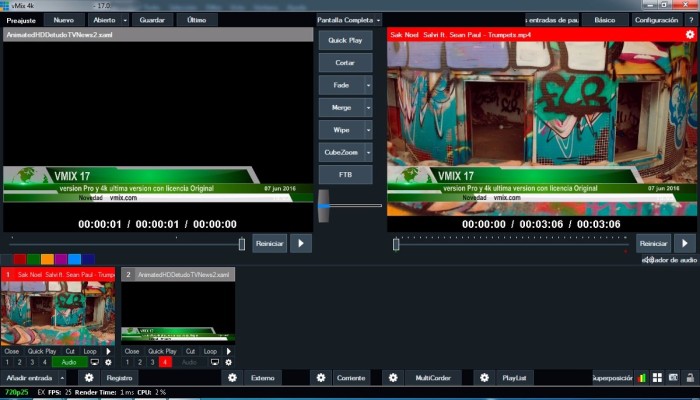Show the audio meters bar-graph icon
Image resolution: width=700 pixels, height=400 pixels.
coord(641,378)
